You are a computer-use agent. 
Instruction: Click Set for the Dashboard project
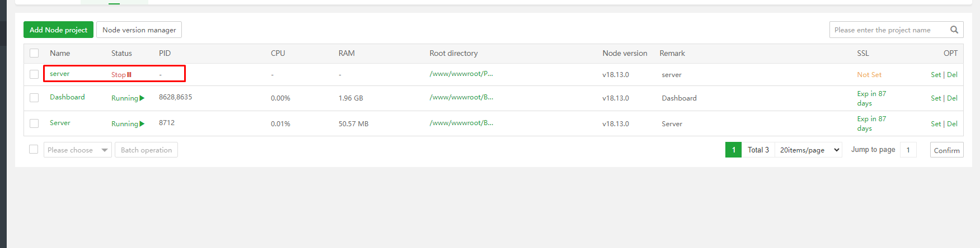(935, 98)
